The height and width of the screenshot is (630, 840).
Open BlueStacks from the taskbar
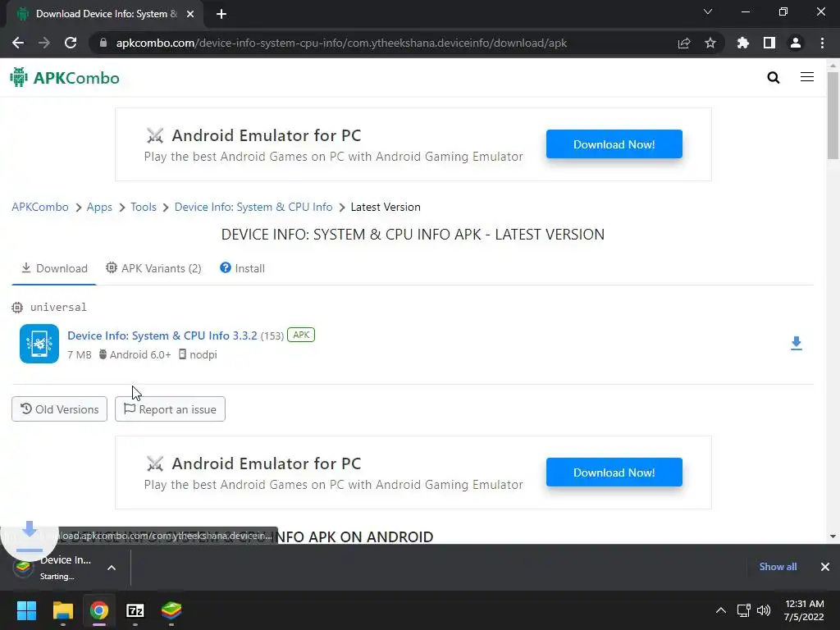click(x=171, y=610)
